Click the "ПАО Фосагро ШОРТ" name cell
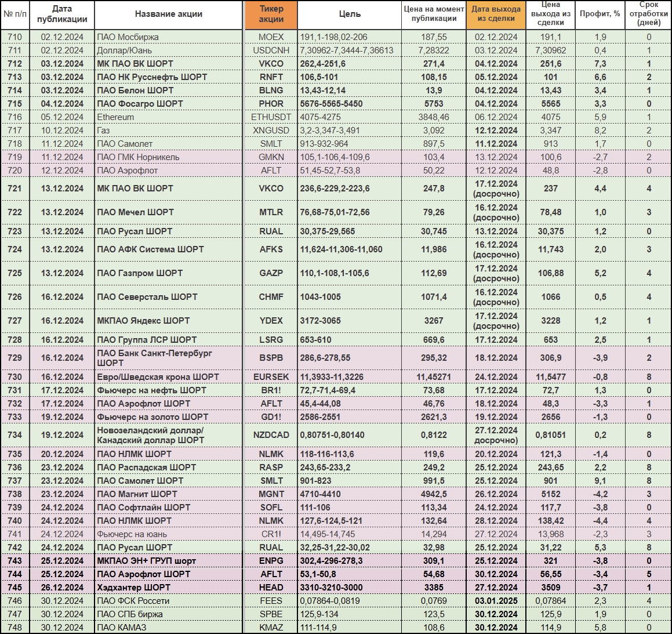Screen dimensions: 672x634 coord(168,104)
